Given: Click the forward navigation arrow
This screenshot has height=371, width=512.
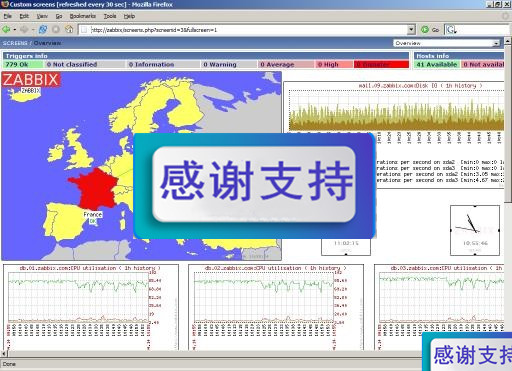Looking at the screenshot, I should click(24, 30).
